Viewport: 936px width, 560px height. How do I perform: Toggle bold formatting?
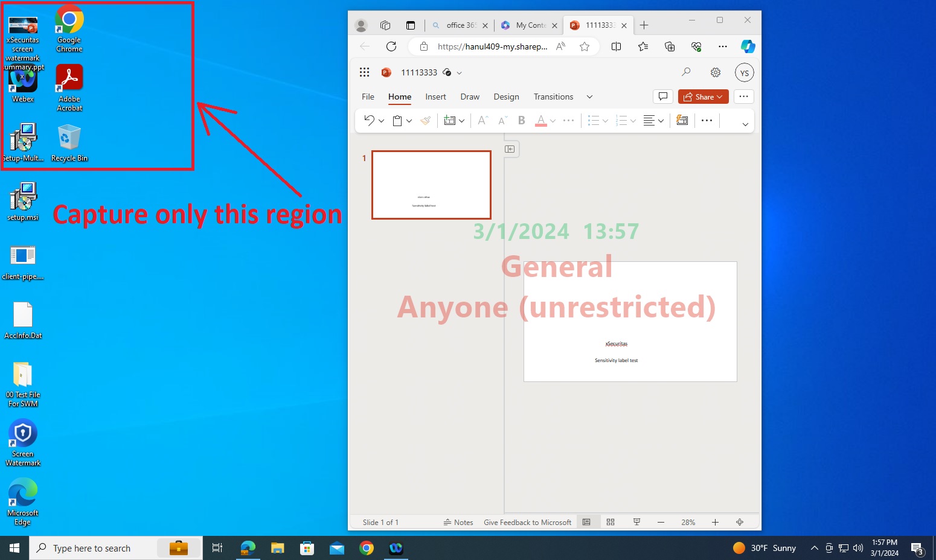coord(521,121)
